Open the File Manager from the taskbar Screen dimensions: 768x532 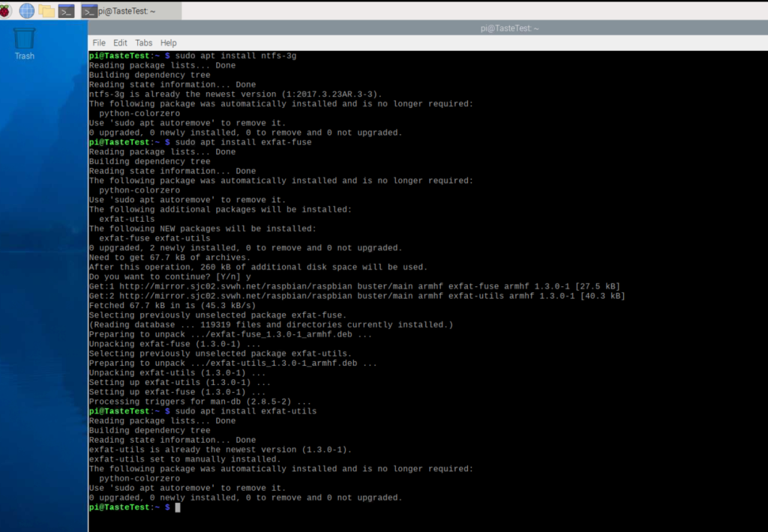pos(45,10)
